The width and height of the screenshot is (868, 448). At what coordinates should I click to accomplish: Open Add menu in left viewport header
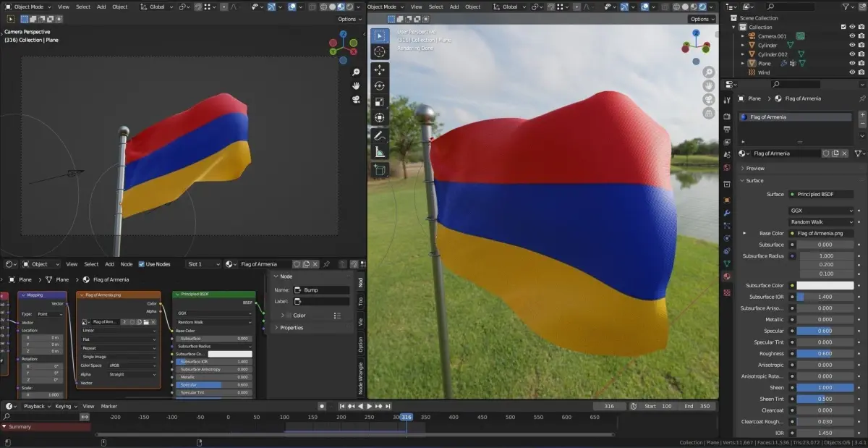pos(101,7)
